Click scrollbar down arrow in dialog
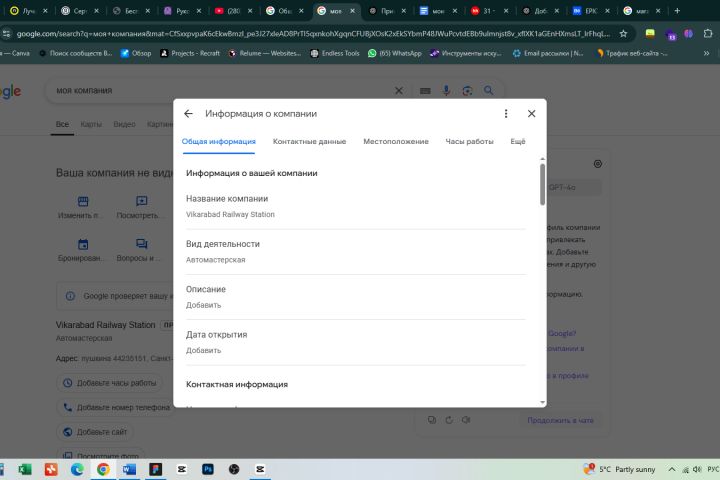720x480 pixels. 542,402
